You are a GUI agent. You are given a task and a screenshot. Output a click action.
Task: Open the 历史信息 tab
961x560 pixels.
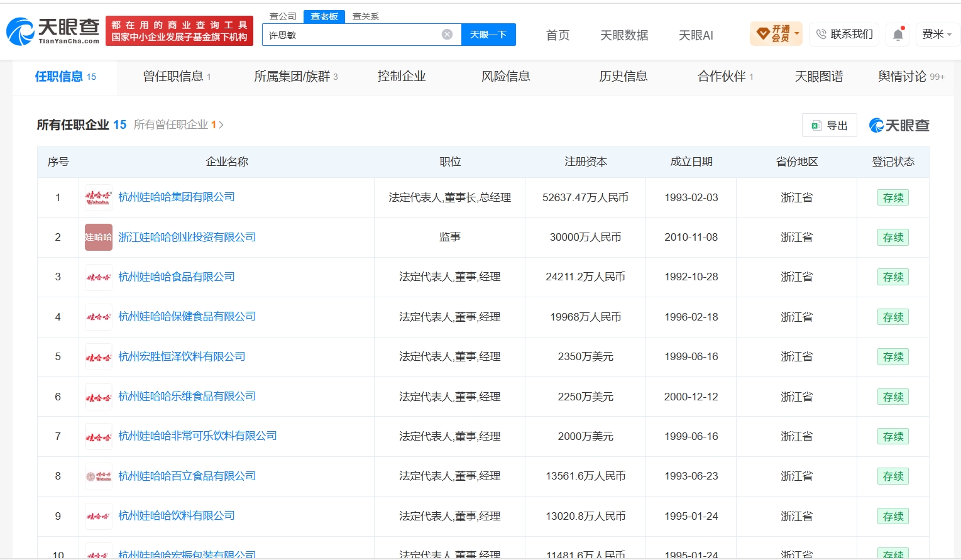coord(623,77)
